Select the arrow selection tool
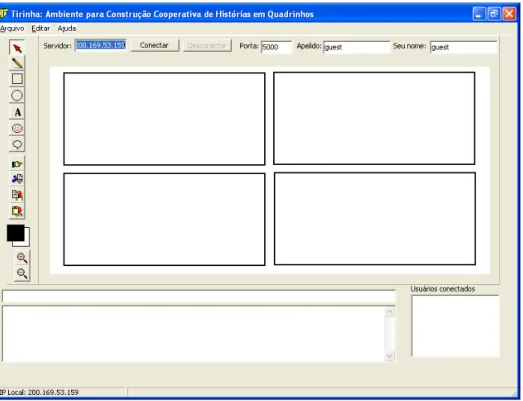523x401 pixels. (x=17, y=48)
